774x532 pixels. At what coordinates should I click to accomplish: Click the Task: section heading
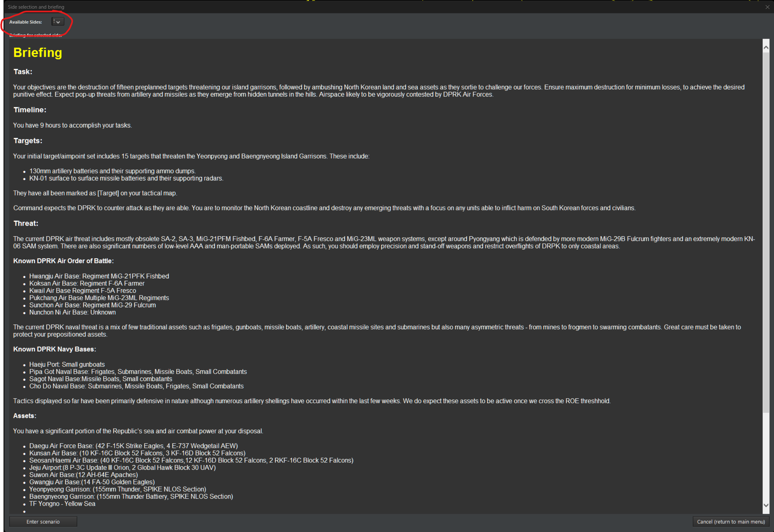23,72
